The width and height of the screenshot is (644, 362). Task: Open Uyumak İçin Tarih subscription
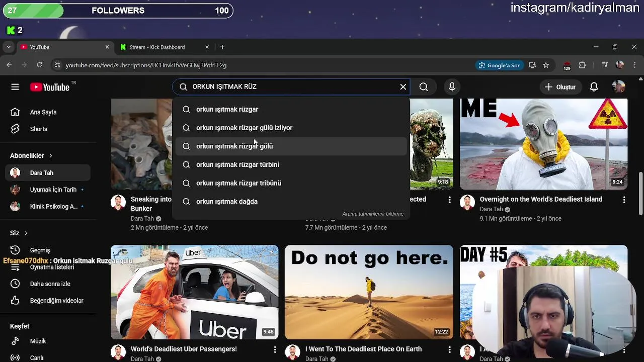[x=48, y=190]
